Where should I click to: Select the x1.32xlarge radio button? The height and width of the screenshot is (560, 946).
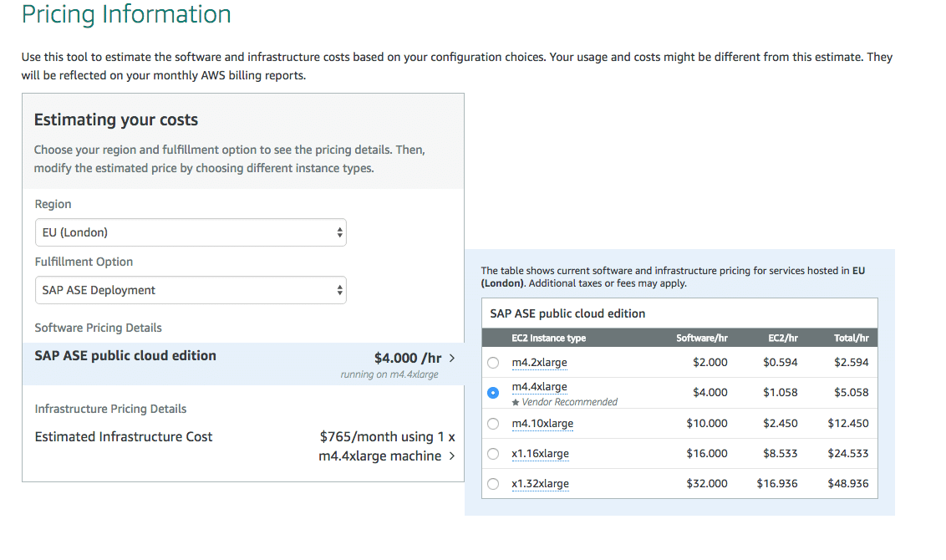click(x=493, y=484)
